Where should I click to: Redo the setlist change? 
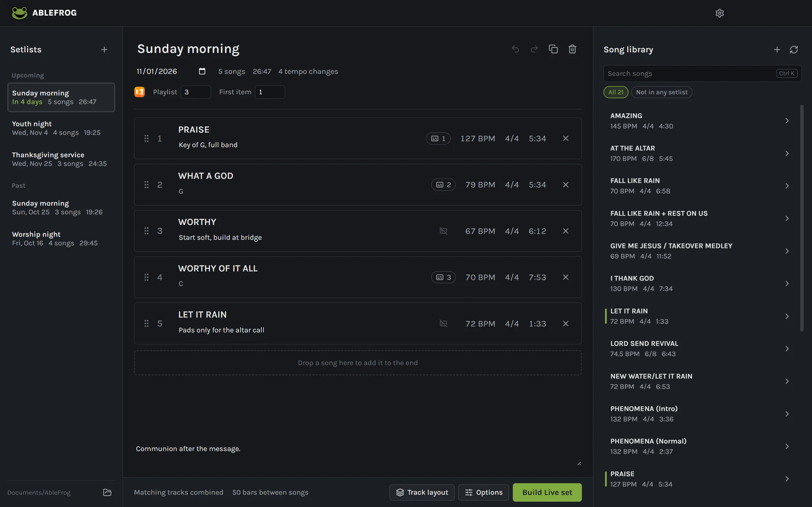pos(534,49)
